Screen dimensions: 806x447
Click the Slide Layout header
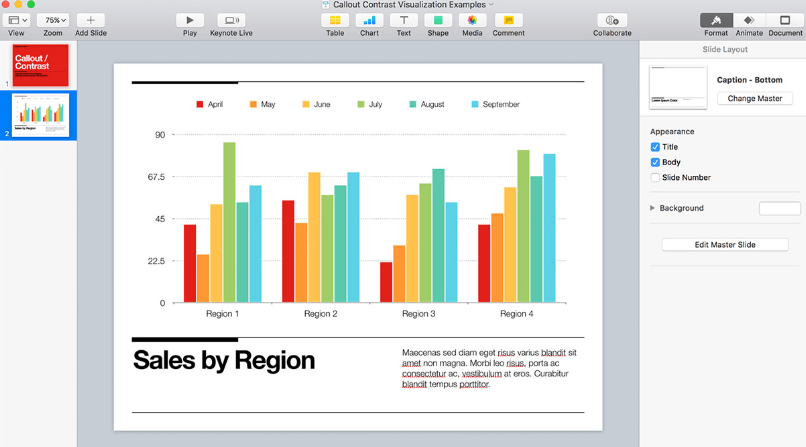point(725,49)
